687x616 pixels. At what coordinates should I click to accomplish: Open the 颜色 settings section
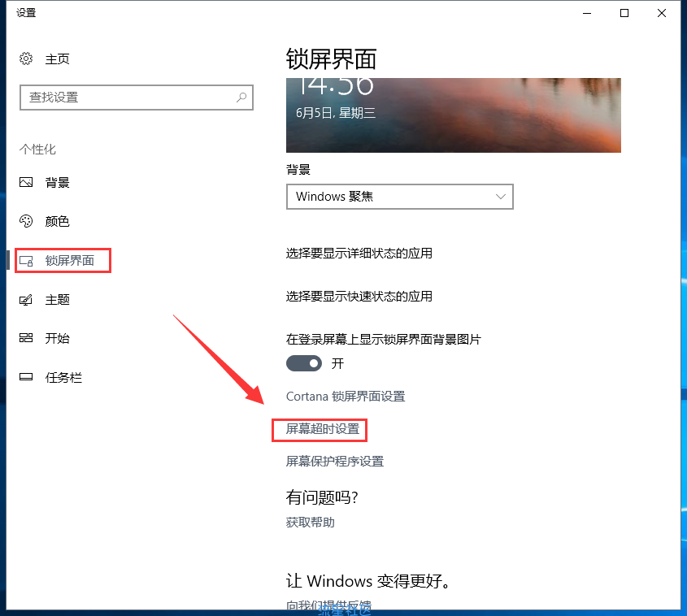click(58, 222)
